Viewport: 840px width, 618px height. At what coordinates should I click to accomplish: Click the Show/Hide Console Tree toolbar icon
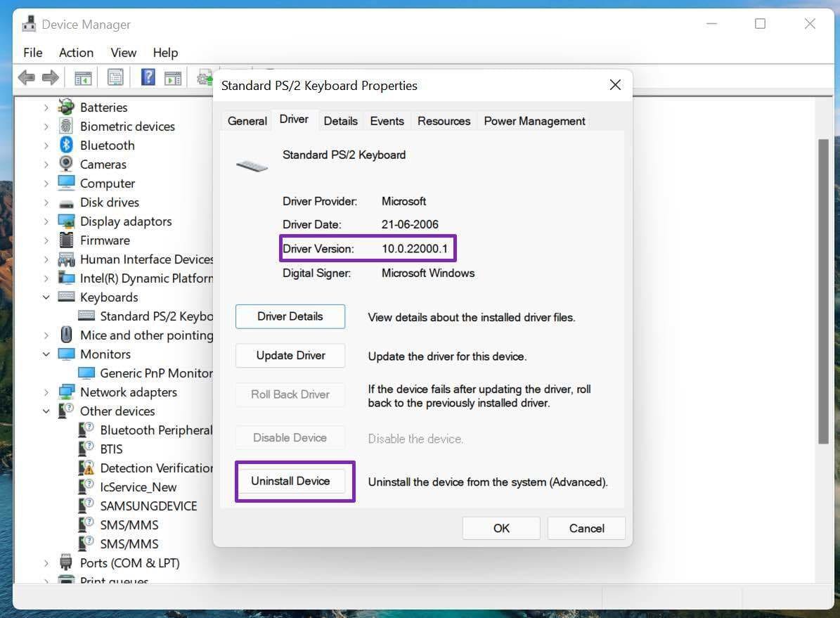click(83, 78)
